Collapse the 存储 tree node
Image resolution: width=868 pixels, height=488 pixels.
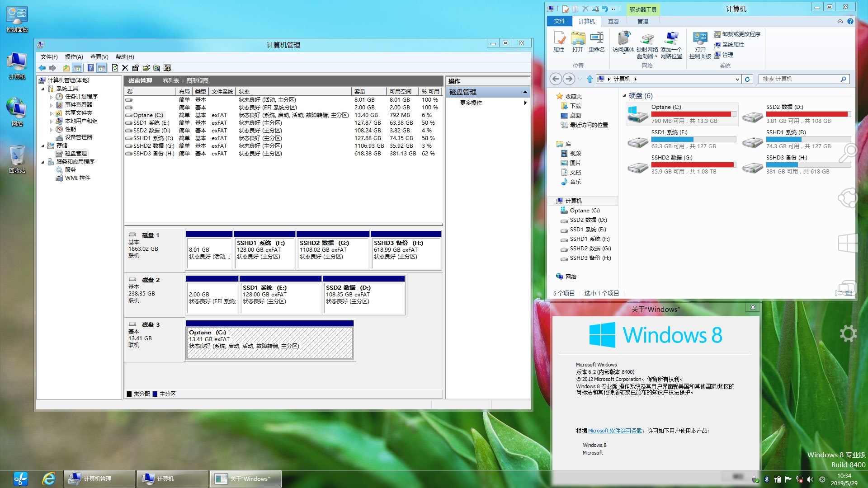[43, 146]
